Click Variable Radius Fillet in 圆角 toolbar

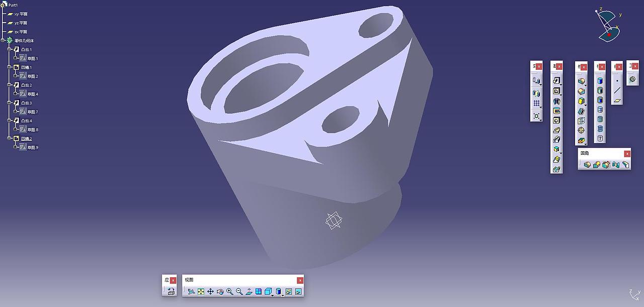(x=597, y=164)
